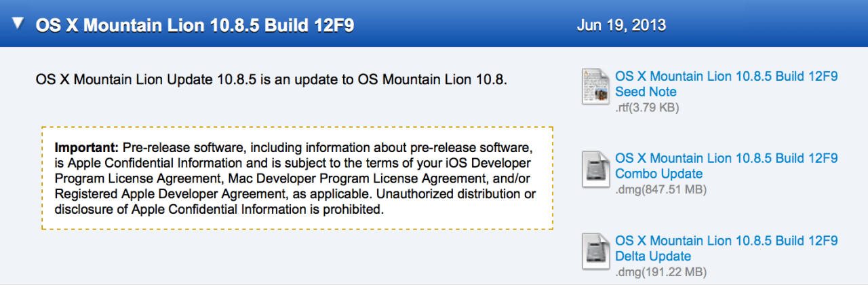This screenshot has width=868, height=285.
Task: Open the Build 12F9 Seed Note link
Action: pos(726,83)
